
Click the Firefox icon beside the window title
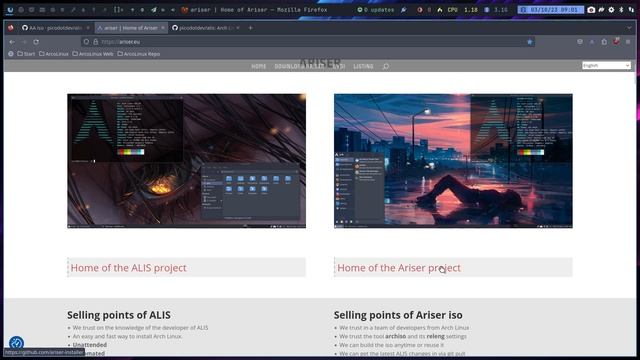click(x=184, y=9)
